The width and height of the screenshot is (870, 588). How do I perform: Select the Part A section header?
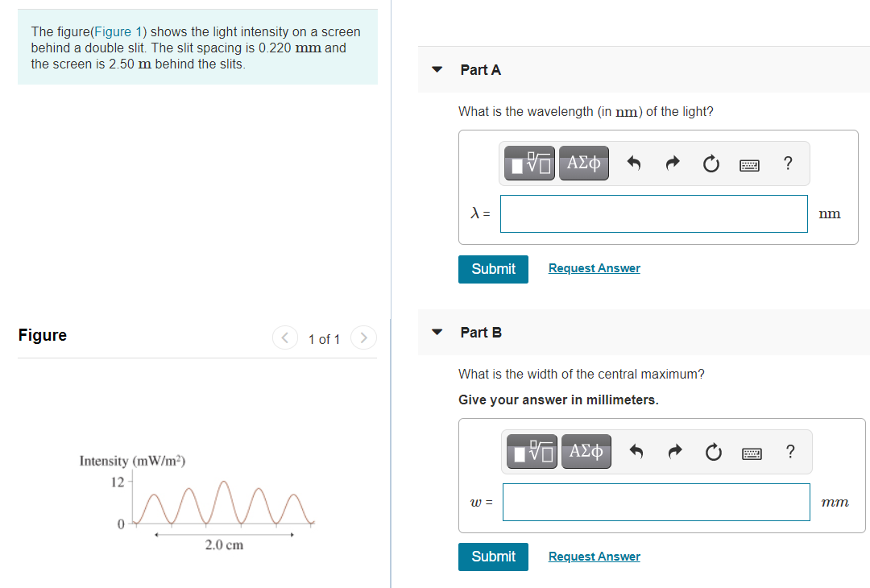tap(480, 70)
